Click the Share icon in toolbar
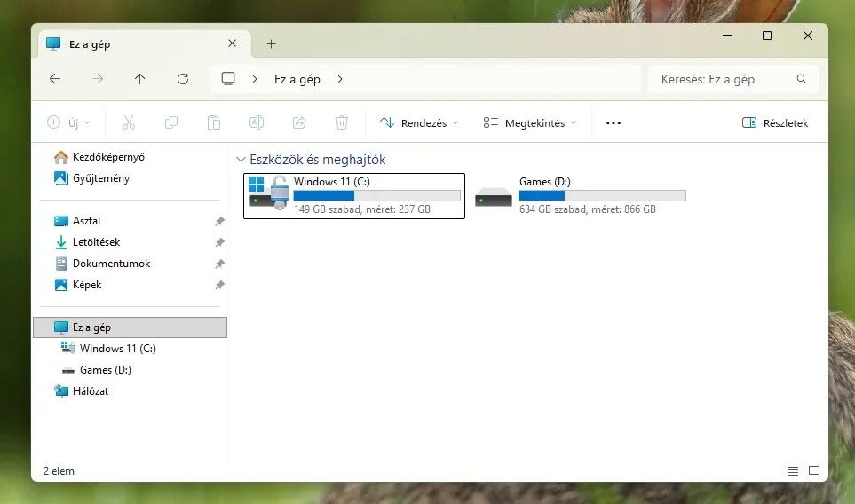The height and width of the screenshot is (504, 855). pos(299,123)
